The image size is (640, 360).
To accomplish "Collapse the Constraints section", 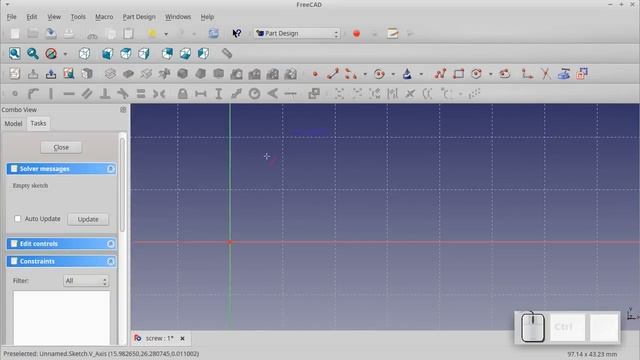I will (110, 261).
